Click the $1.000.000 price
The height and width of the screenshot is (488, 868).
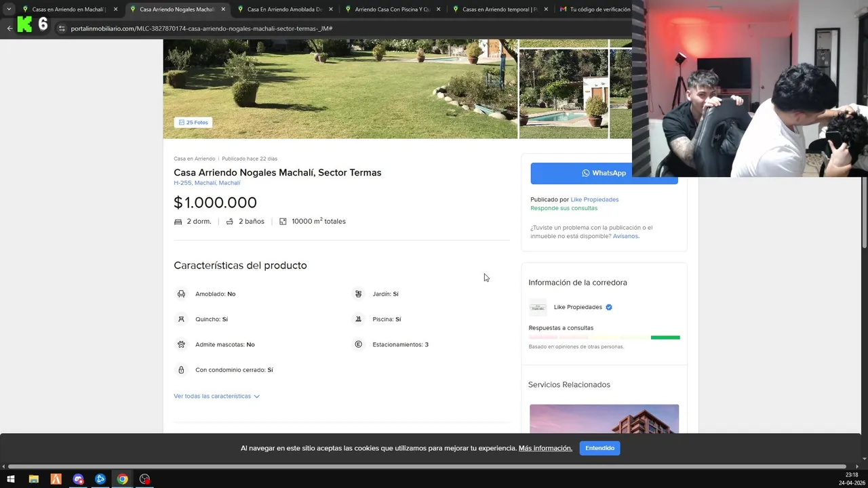[215, 203]
